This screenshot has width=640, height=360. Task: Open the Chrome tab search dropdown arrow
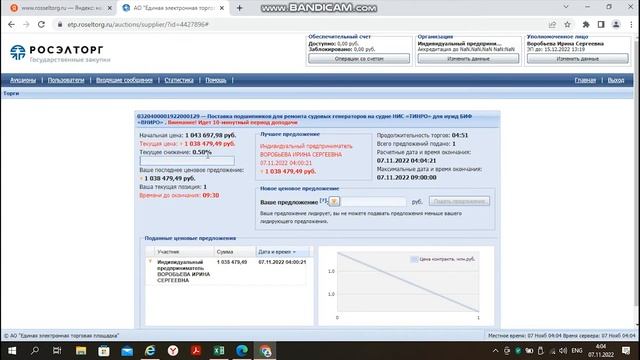pyautogui.click(x=566, y=7)
